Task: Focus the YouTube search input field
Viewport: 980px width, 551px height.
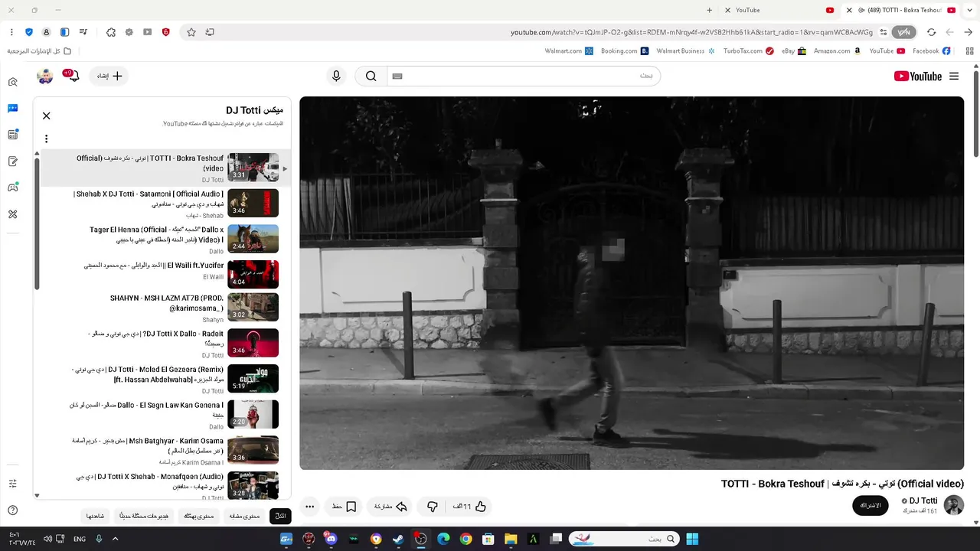Action: pos(523,76)
